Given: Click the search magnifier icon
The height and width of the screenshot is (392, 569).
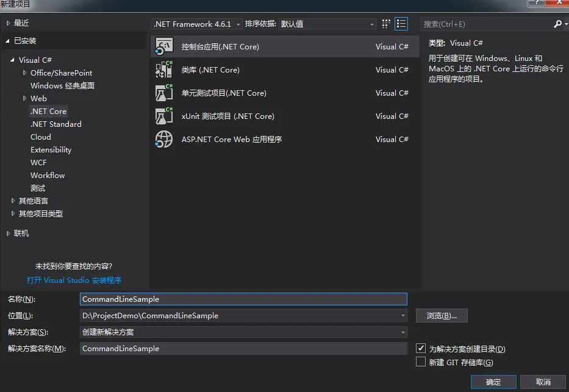Looking at the screenshot, I should [557, 24].
